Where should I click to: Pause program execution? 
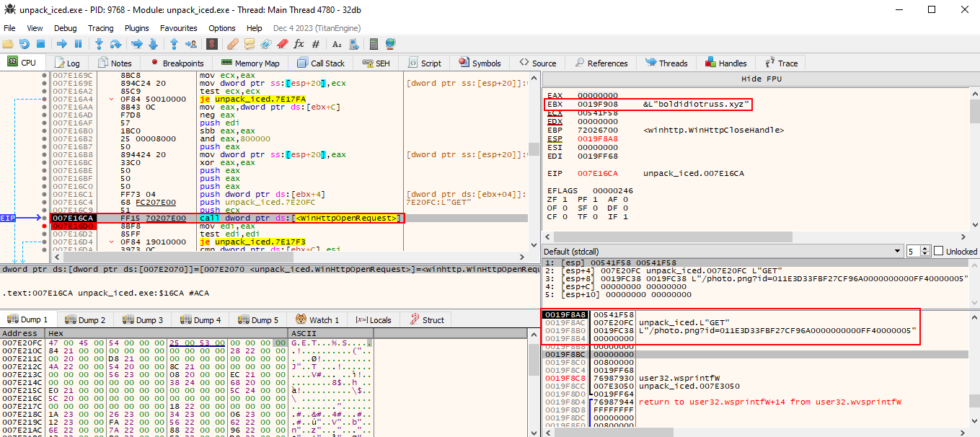77,44
